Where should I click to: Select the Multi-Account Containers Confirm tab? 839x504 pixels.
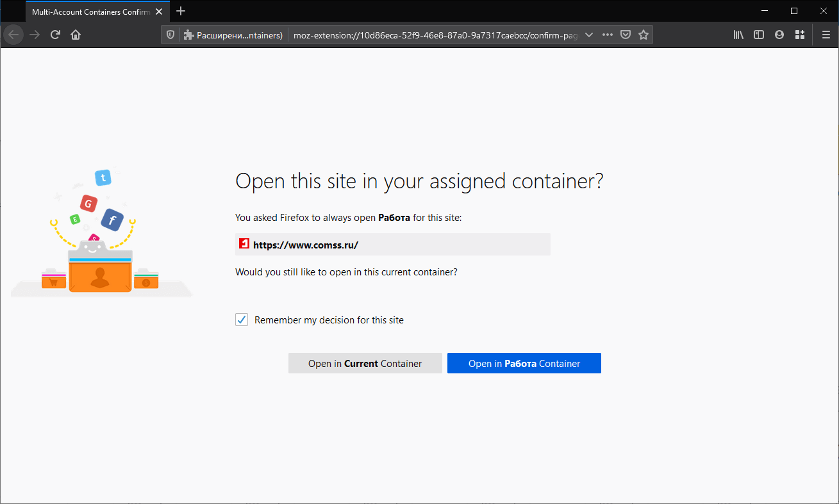[90, 11]
